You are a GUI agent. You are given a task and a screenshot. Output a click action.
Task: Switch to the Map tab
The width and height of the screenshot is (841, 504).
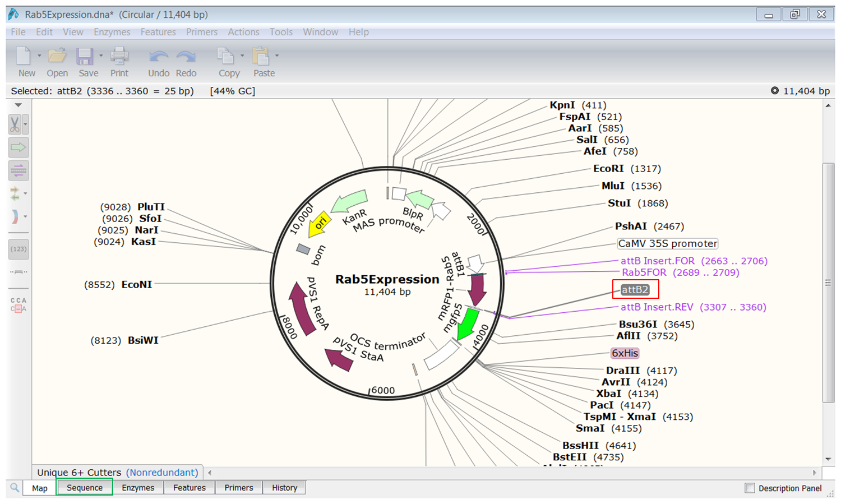click(39, 488)
